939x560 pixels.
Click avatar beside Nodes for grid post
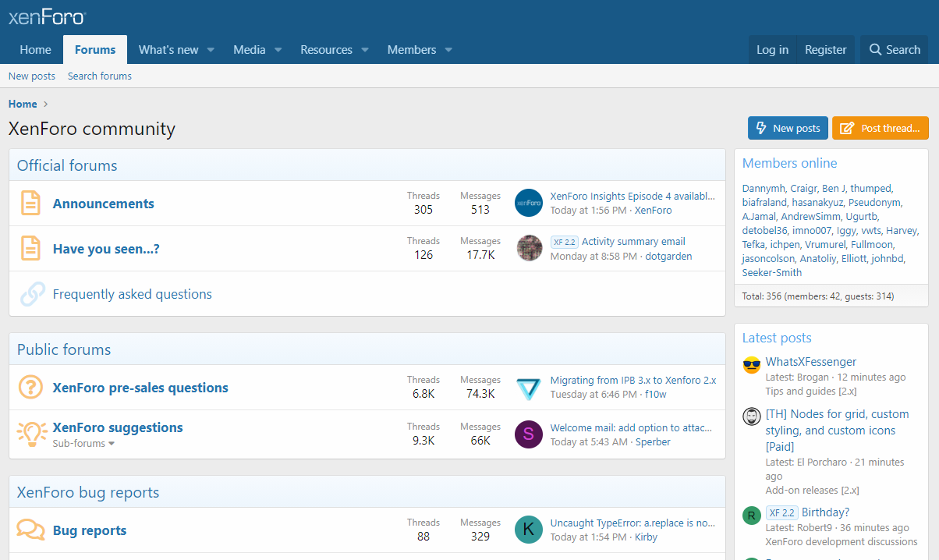(752, 416)
